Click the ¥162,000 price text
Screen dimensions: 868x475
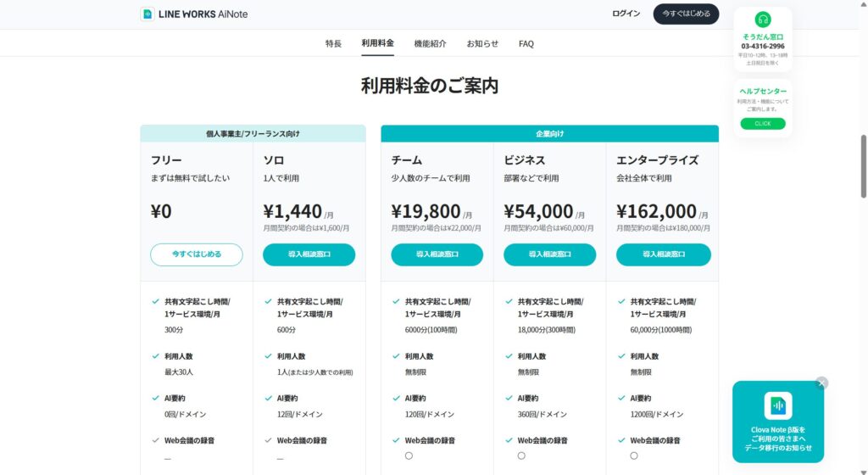(x=656, y=211)
